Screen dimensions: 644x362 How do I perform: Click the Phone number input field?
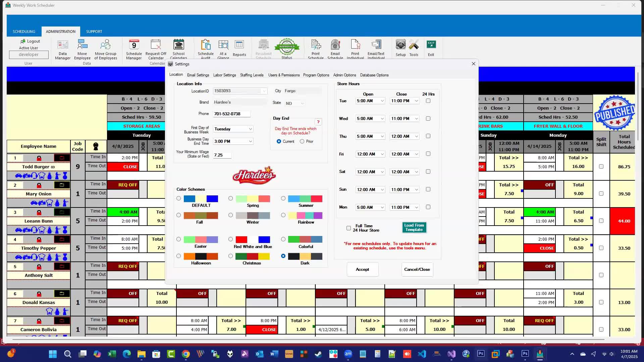click(x=232, y=114)
